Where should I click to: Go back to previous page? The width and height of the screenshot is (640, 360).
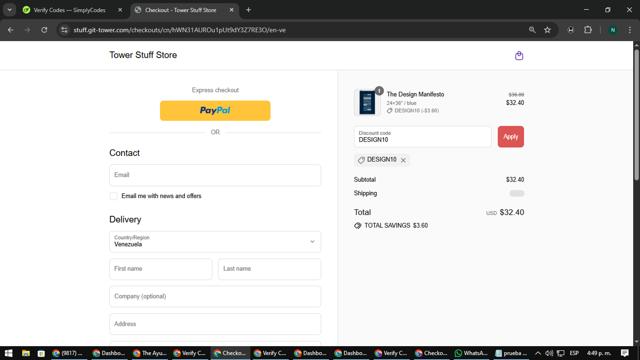(11, 30)
